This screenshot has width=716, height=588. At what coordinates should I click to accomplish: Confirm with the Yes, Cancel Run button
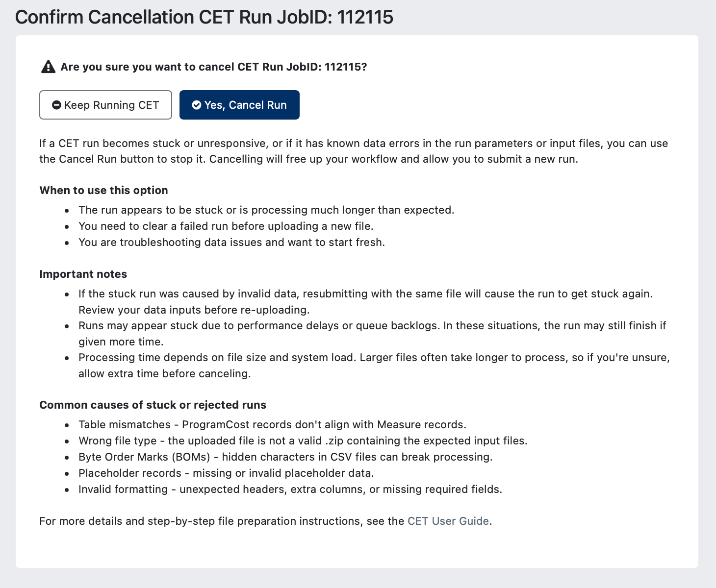pyautogui.click(x=239, y=105)
